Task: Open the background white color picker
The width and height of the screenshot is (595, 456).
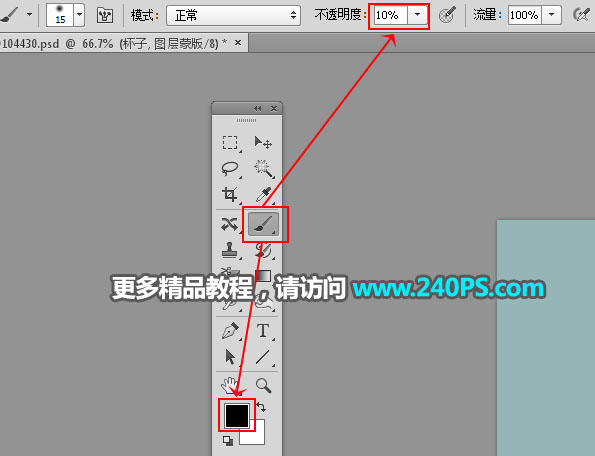Action: point(257,435)
